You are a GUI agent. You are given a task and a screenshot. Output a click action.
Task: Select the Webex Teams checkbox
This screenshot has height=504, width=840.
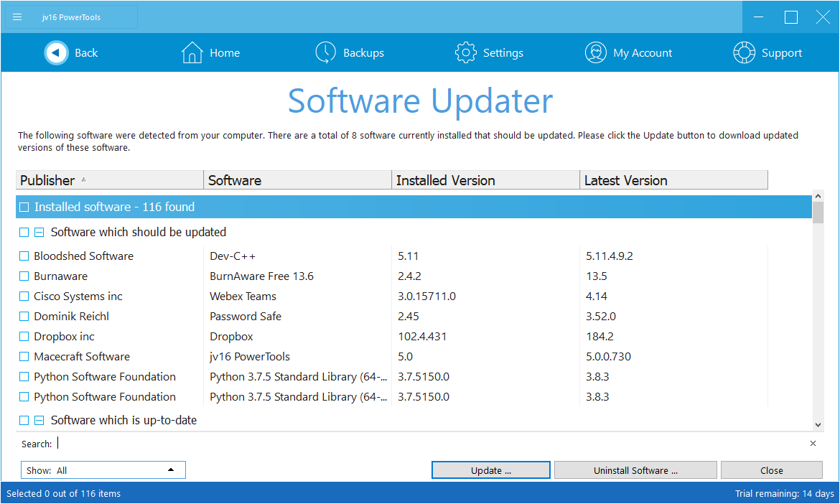tap(24, 296)
